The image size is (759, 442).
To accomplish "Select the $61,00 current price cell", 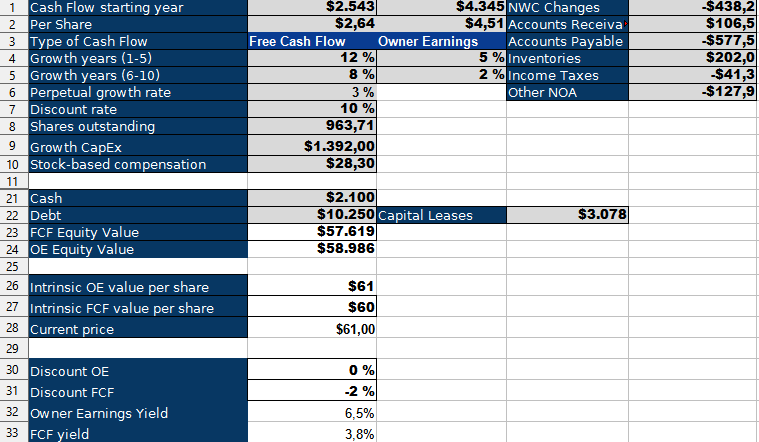I will click(x=312, y=328).
